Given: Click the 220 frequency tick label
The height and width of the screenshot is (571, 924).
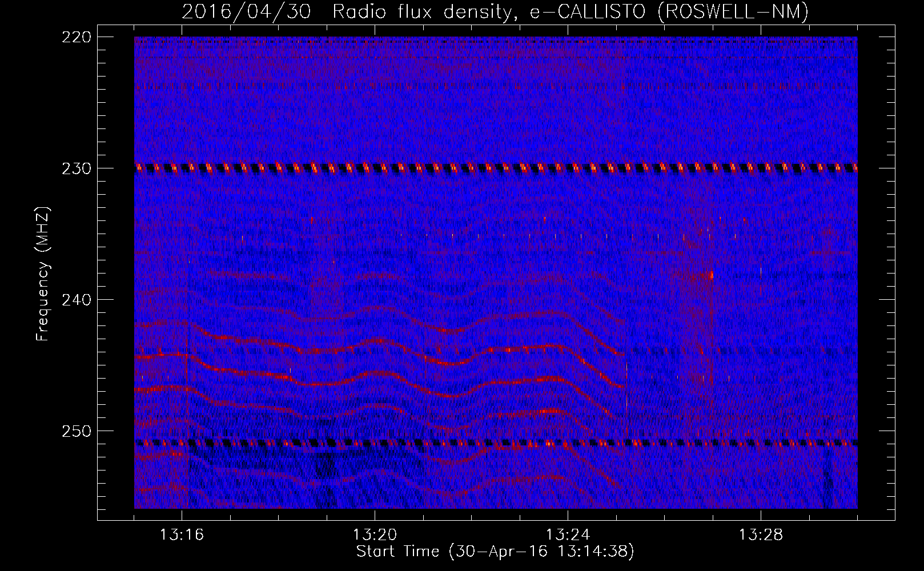Looking at the screenshot, I should pos(76,37).
